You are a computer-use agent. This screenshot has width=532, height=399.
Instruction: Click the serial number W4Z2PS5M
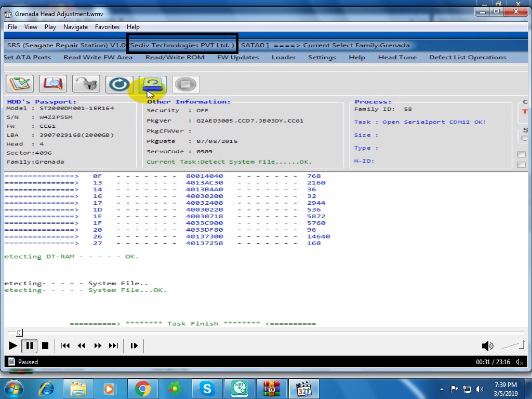56,117
